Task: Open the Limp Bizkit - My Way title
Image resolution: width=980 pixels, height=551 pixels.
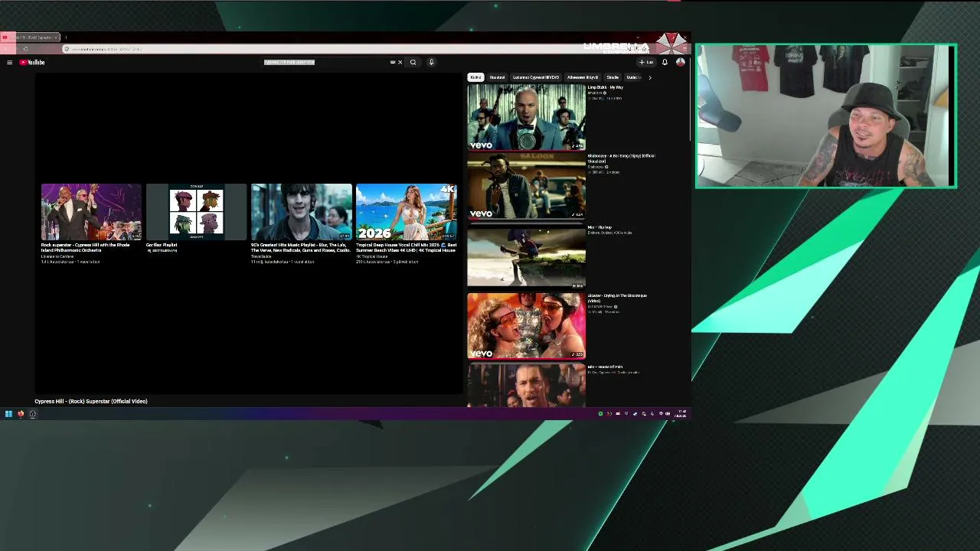Action: [606, 87]
